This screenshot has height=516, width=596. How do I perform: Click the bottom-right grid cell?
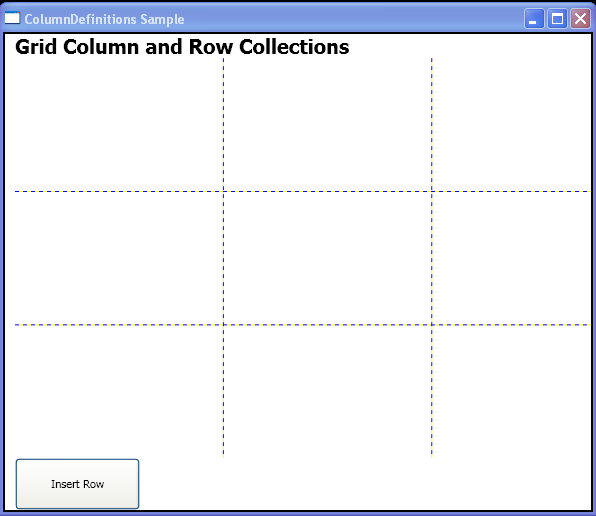point(512,391)
